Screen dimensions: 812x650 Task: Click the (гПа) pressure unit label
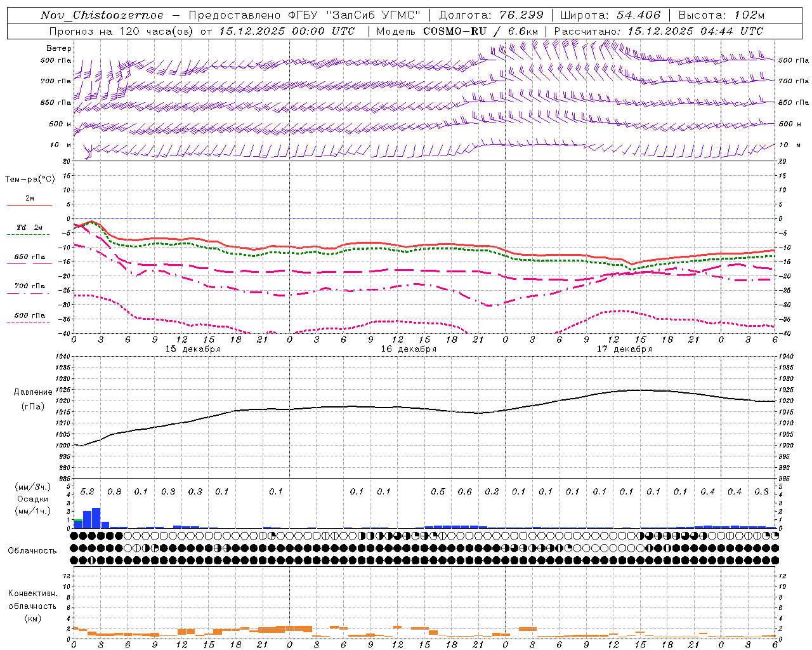pos(33,406)
